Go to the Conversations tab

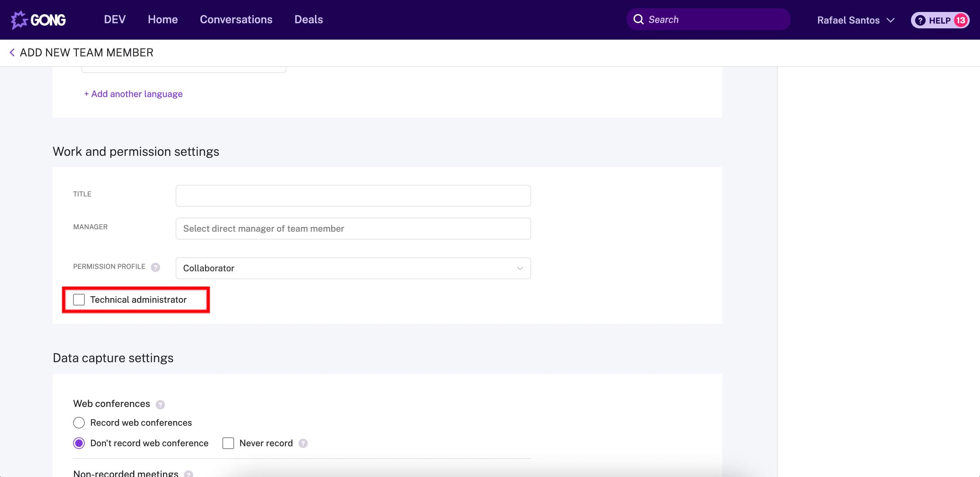(x=236, y=20)
